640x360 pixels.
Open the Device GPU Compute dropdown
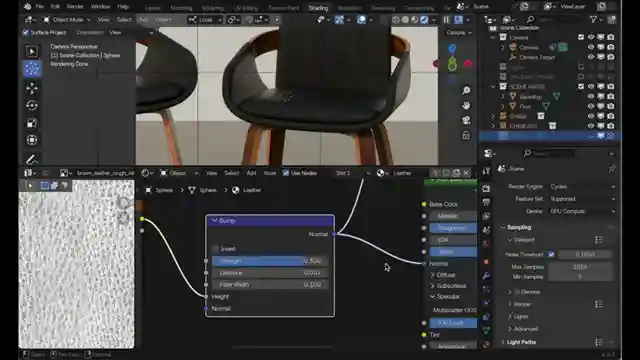[582, 211]
